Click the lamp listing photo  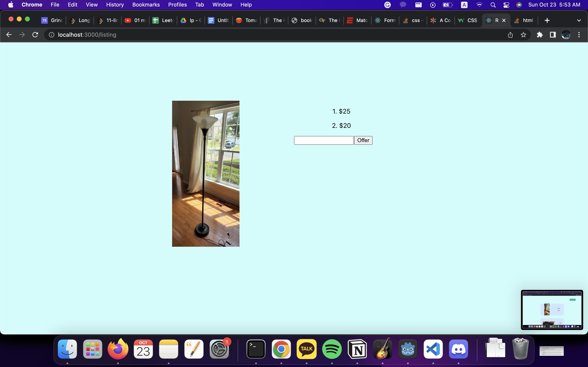click(x=206, y=174)
